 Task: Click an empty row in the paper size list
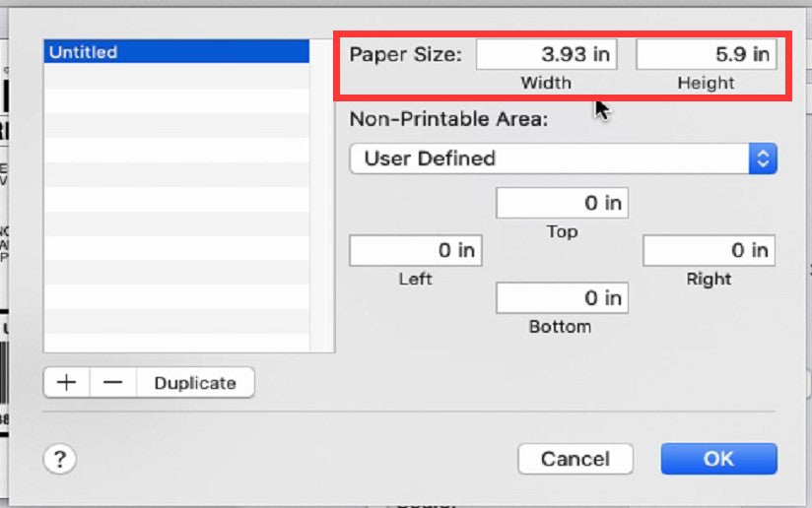[176, 197]
